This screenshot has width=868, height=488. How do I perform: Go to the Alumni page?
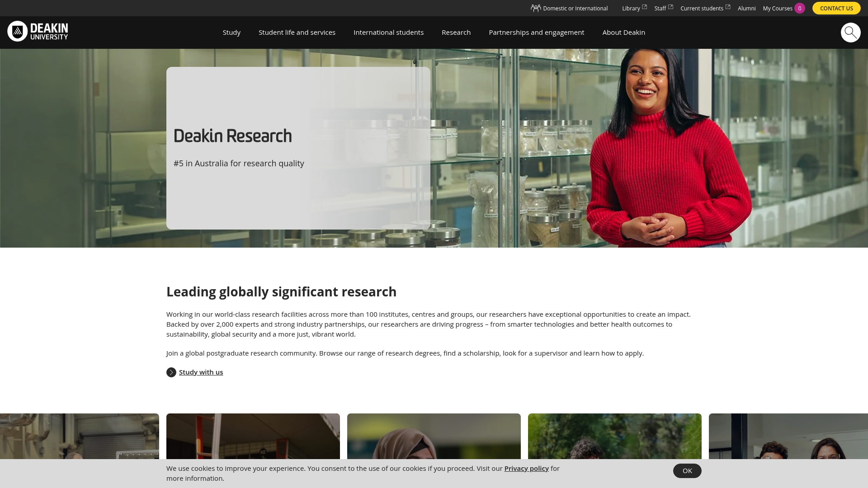click(746, 8)
